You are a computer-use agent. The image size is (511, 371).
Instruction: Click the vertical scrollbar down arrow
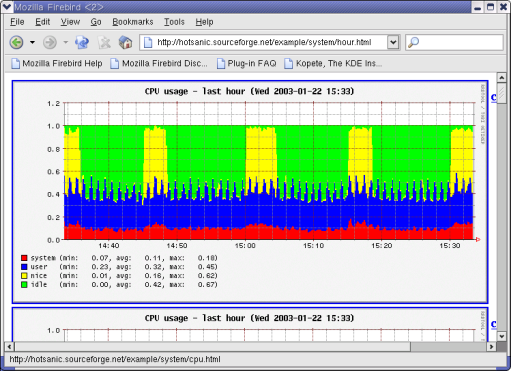pyautogui.click(x=502, y=336)
